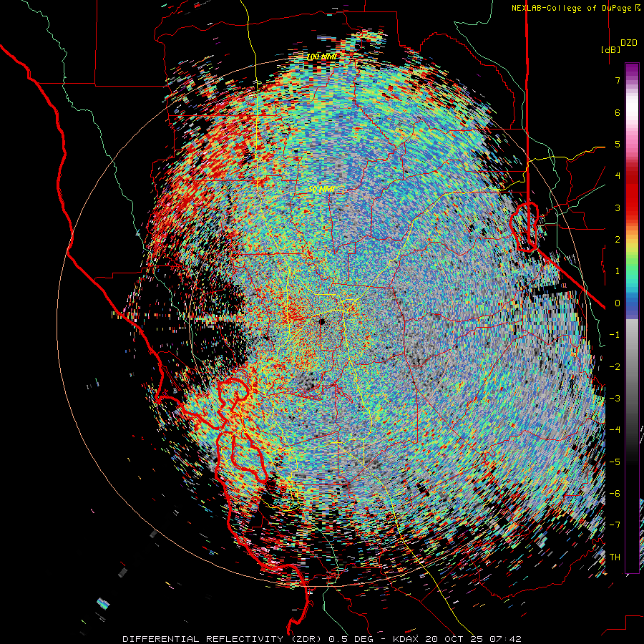This screenshot has width=644, height=644.
Task: Click the -5 value on the color scale
Action: 615,462
